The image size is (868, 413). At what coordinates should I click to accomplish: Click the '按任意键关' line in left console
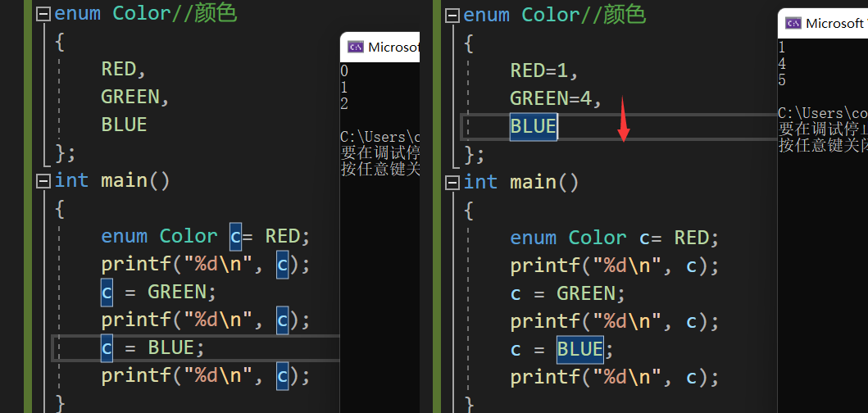coord(380,168)
